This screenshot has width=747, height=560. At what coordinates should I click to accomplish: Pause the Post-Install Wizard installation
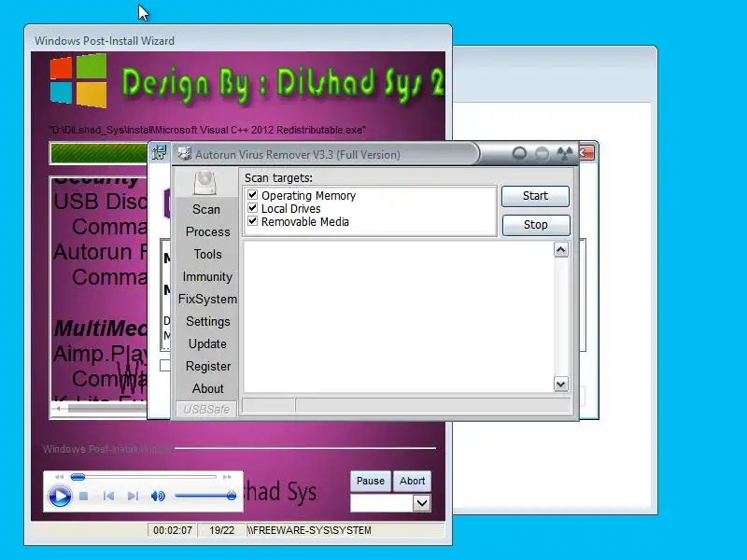pos(371,481)
